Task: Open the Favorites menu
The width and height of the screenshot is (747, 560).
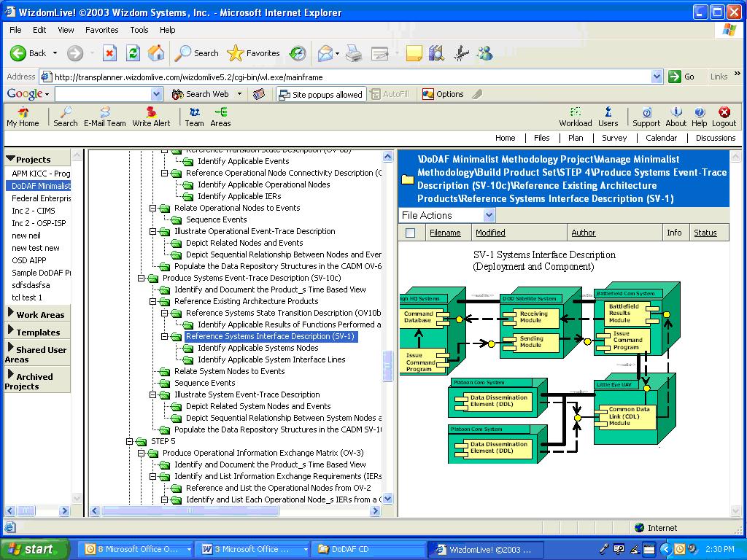Action: click(101, 30)
